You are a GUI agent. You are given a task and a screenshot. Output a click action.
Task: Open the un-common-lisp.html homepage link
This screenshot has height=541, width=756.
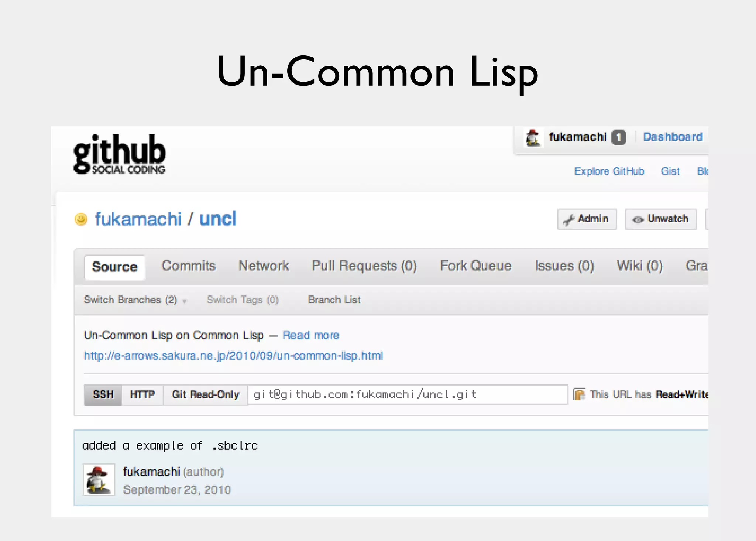tap(233, 356)
